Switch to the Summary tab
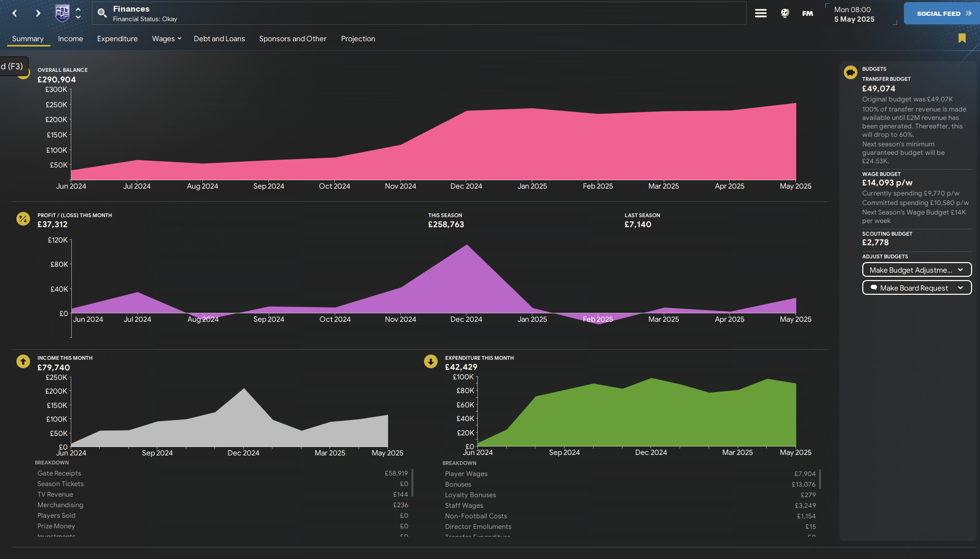Viewport: 980px width, 559px height. pos(28,39)
